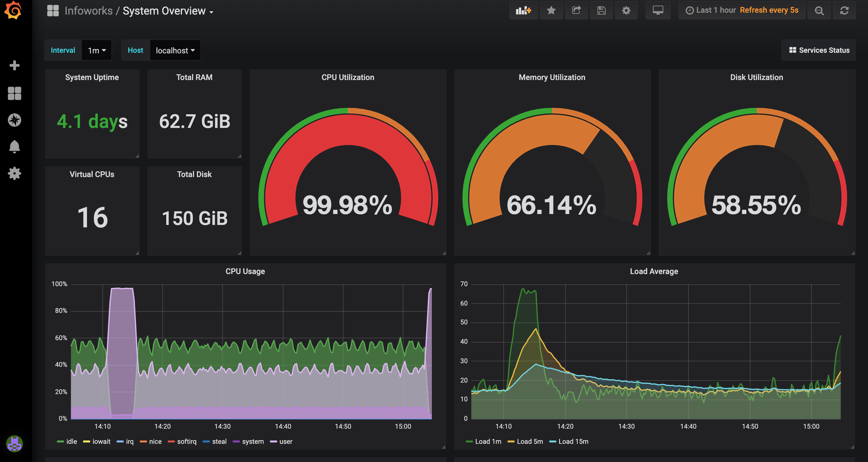The image size is (868, 462).
Task: Open Load Average panel title menu
Action: tap(654, 271)
